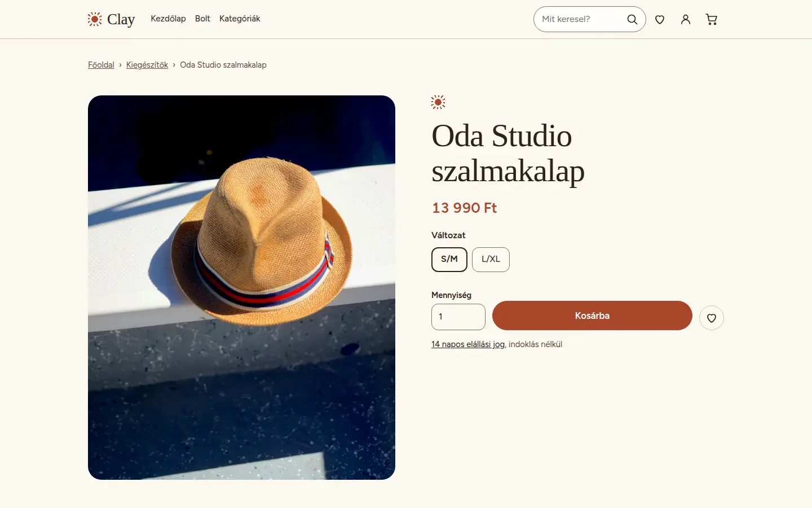
Task: Click the Oda Studio szalmakalap breadcrumb text
Action: (x=223, y=65)
